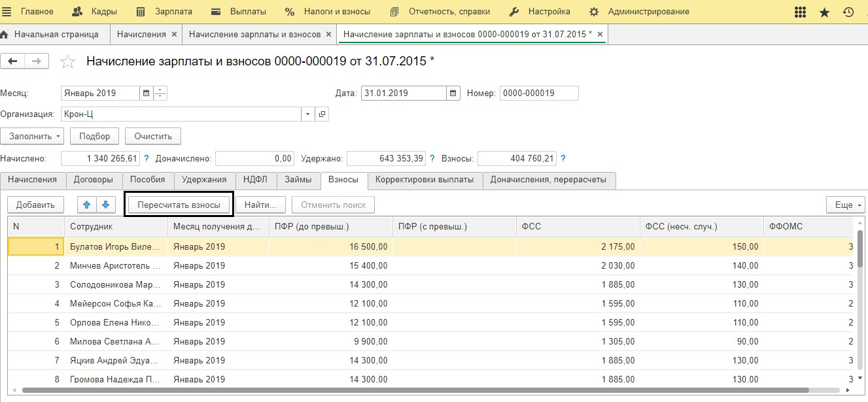This screenshot has width=868, height=402.
Task: Open the Еще dropdown menu
Action: tap(846, 205)
